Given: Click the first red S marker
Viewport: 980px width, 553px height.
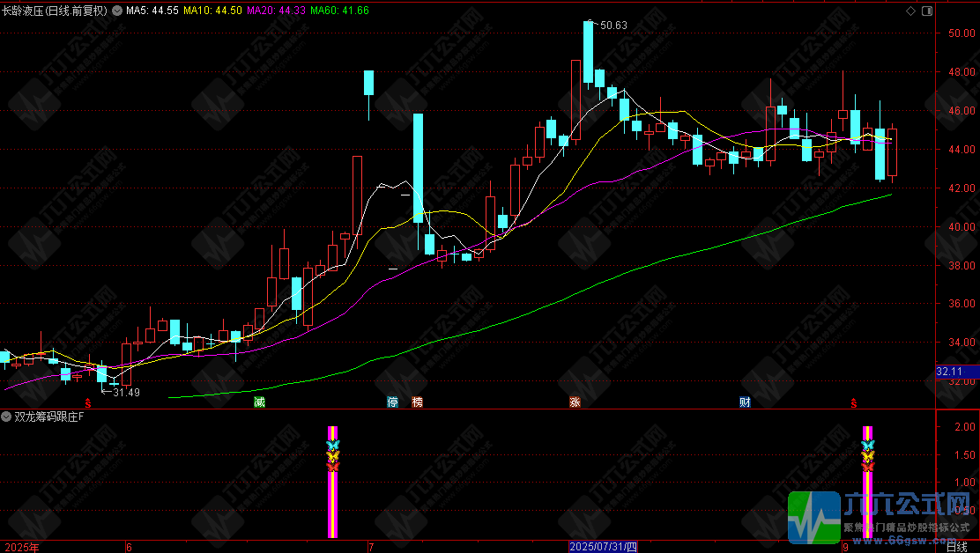Looking at the screenshot, I should [x=88, y=403].
